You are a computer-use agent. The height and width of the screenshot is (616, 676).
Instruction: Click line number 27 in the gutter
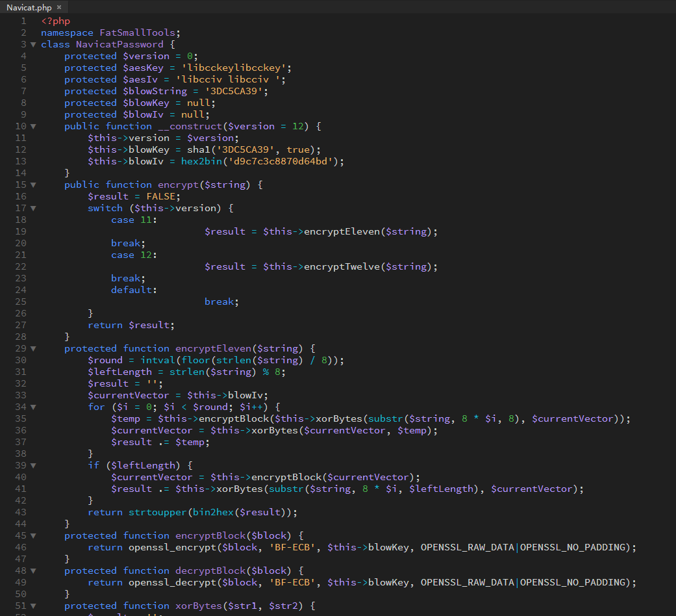click(x=19, y=325)
